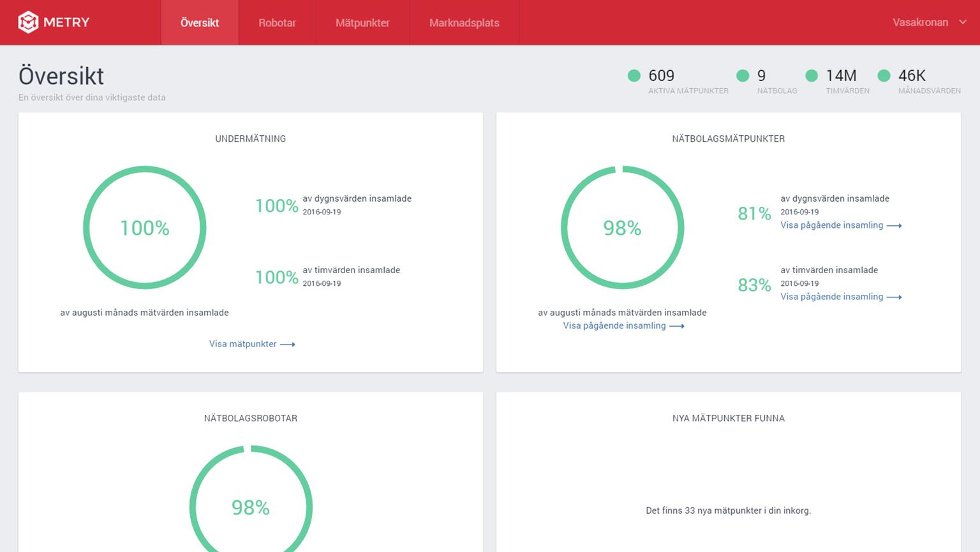Select the 9 nätbolag value
980x552 pixels.
(761, 76)
